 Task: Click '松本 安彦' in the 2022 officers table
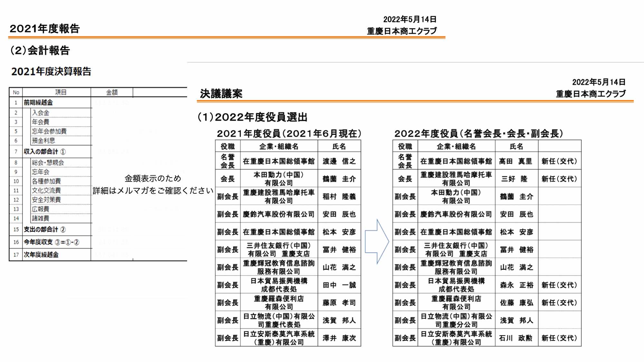click(516, 232)
